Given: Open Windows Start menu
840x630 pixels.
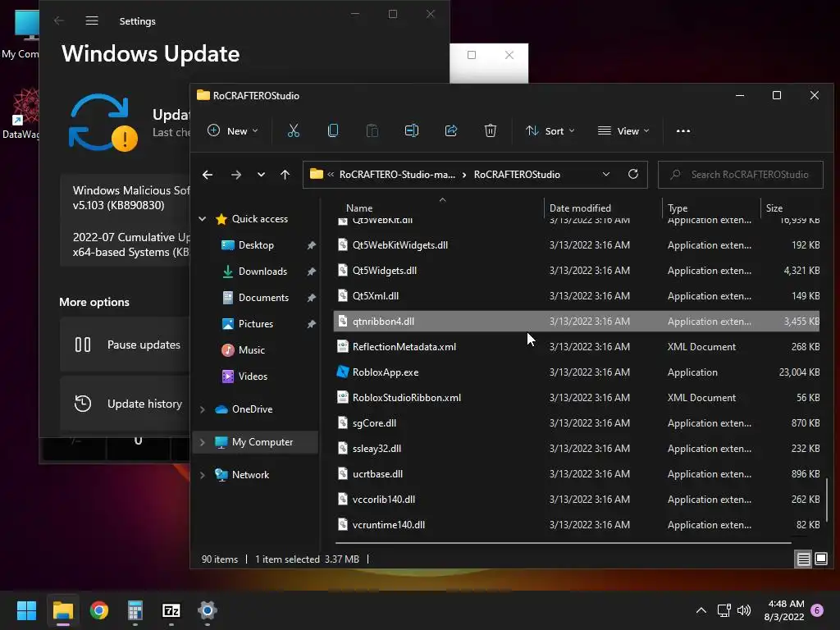Looking at the screenshot, I should pyautogui.click(x=26, y=610).
